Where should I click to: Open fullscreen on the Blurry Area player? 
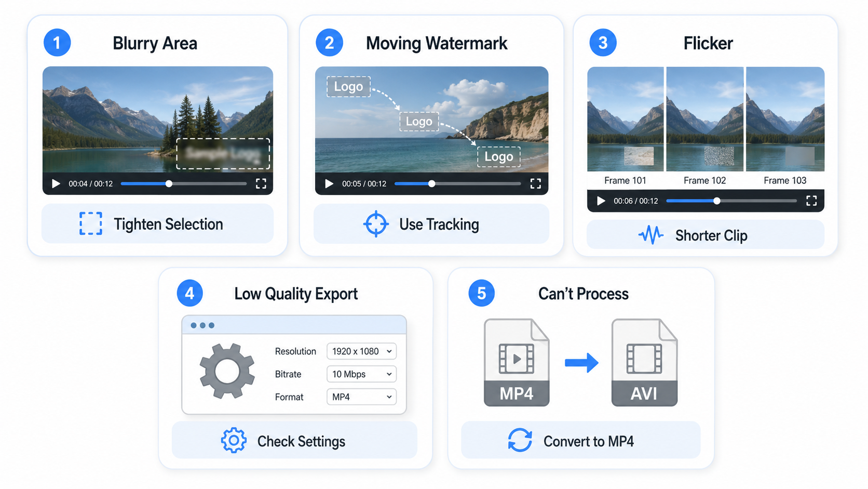click(x=261, y=183)
